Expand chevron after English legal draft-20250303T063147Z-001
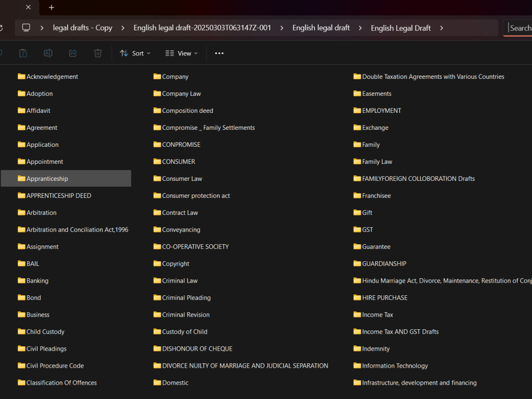 (x=281, y=28)
